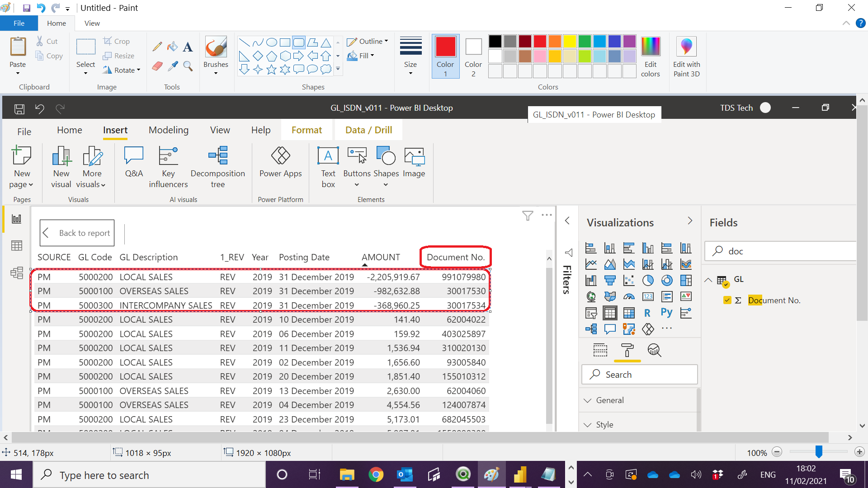Open the Select dropdown arrow

pyautogui.click(x=85, y=73)
